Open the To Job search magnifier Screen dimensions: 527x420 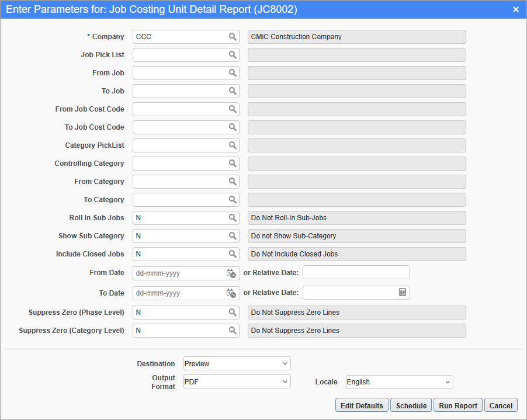233,91
